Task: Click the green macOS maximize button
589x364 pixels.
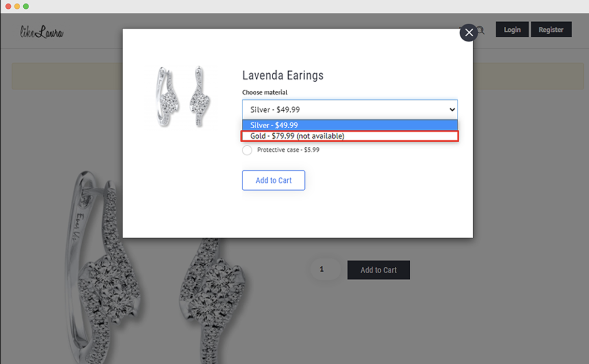Action: click(26, 6)
